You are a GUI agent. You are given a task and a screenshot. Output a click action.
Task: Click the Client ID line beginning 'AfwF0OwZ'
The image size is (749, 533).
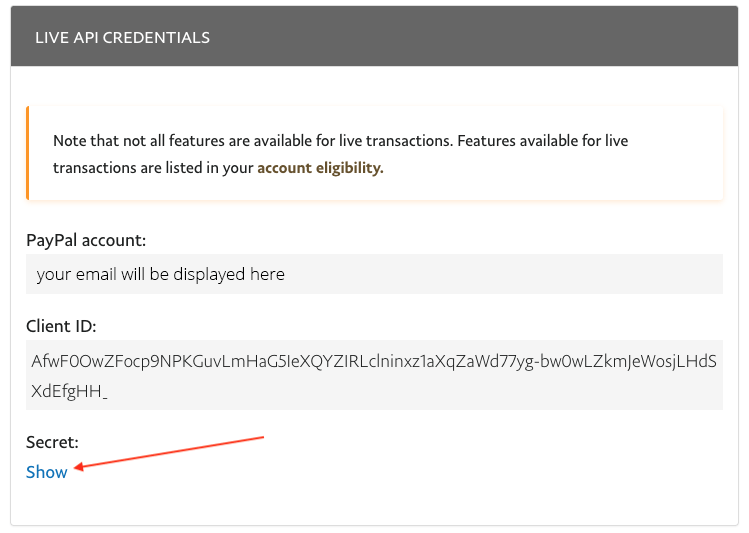(x=300, y=361)
